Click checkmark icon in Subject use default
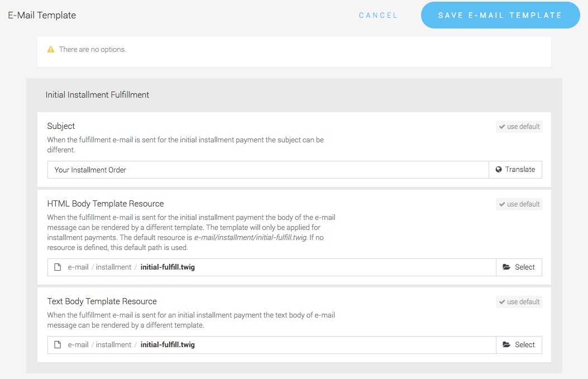 [502, 127]
